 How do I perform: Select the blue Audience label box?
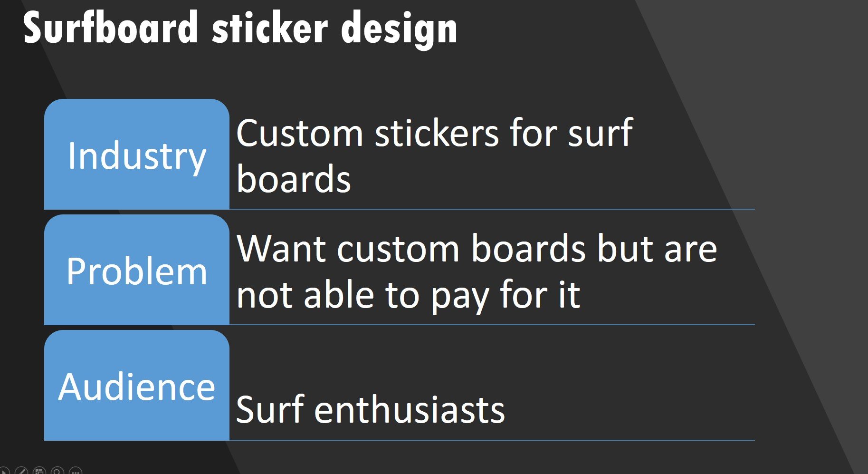[x=137, y=386]
